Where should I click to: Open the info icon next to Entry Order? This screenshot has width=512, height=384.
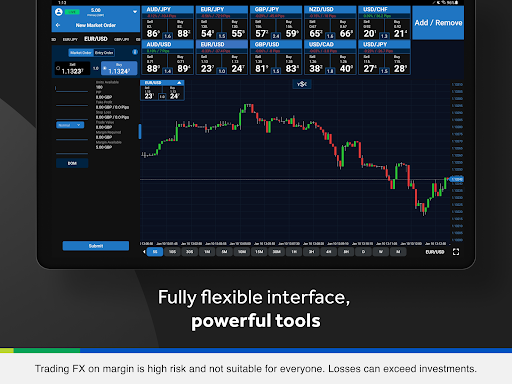(135, 52)
